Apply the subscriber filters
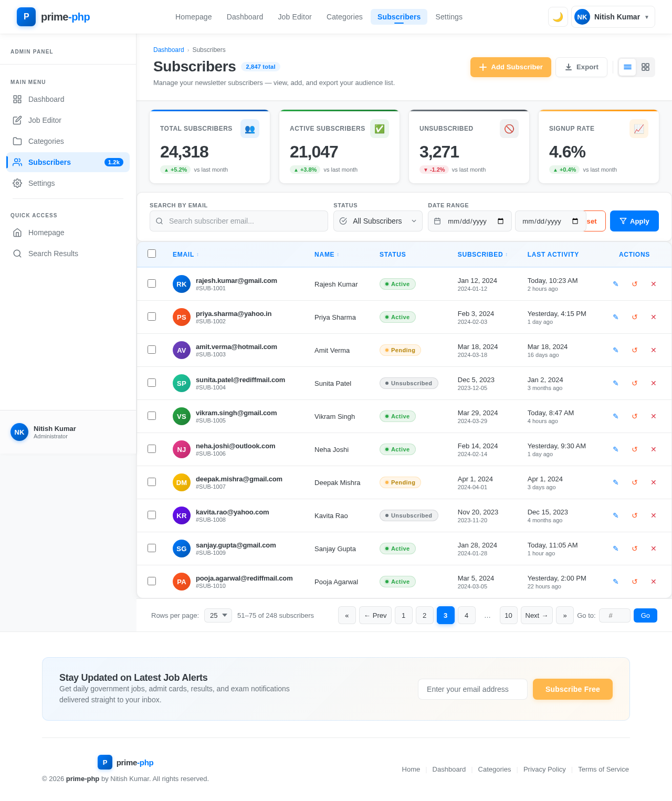 click(634, 221)
